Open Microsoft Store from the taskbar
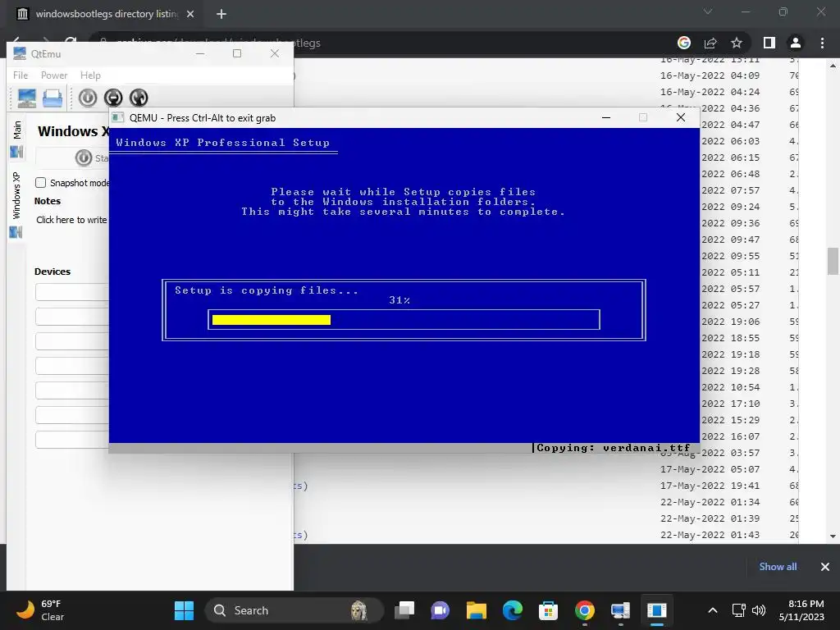The width and height of the screenshot is (840, 630). click(548, 610)
